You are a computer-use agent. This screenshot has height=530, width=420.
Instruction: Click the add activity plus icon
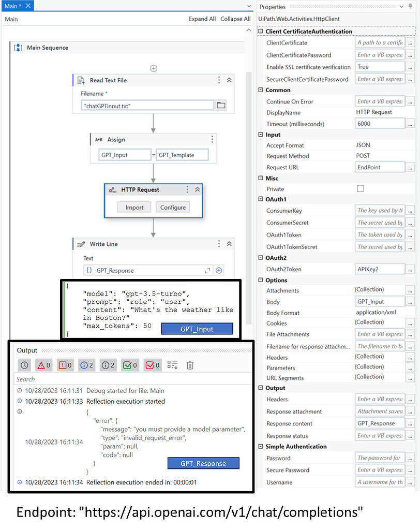pyautogui.click(x=154, y=68)
